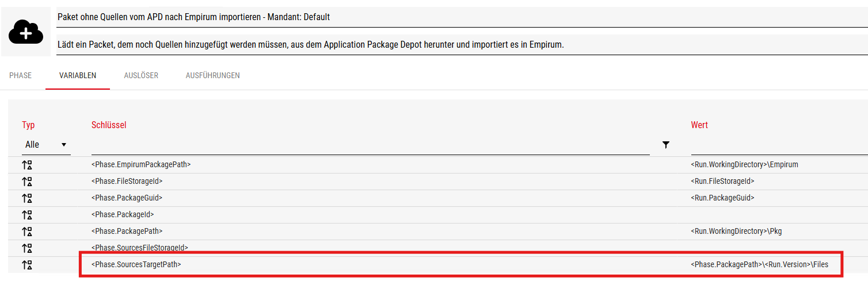Viewport: 868px width, 285px height.
Task: Click type icon for Phase.PackagePath row
Action: (27, 232)
